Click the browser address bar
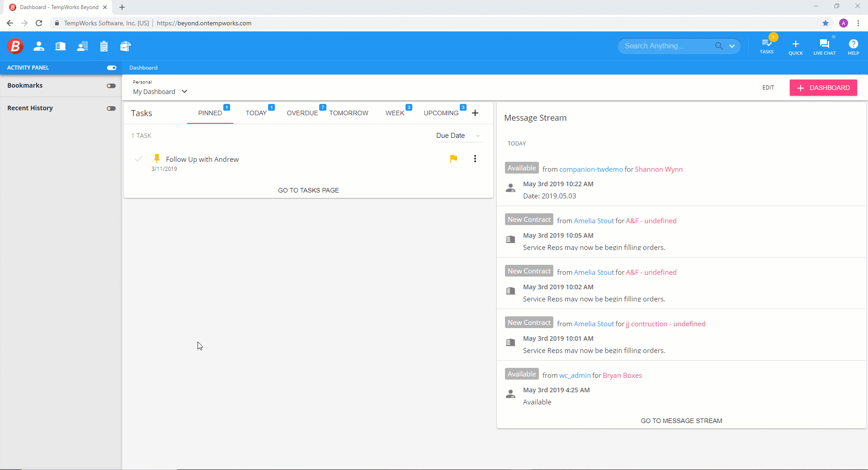The height and width of the screenshot is (470, 868). [x=434, y=23]
